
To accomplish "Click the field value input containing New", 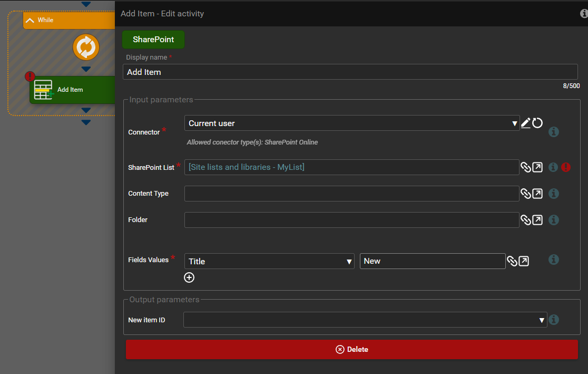I will [432, 261].
